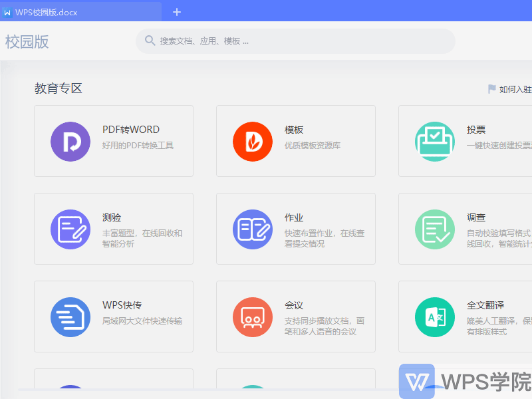Click the 调查 card title
Image resolution: width=532 pixels, height=399 pixels.
[x=476, y=217]
